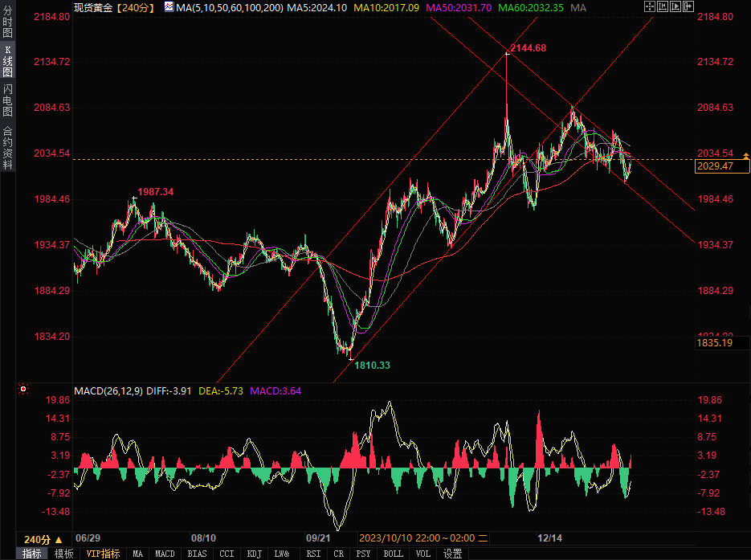Select K线图 tab in left sidebar
751x560 pixels.
tap(7, 66)
